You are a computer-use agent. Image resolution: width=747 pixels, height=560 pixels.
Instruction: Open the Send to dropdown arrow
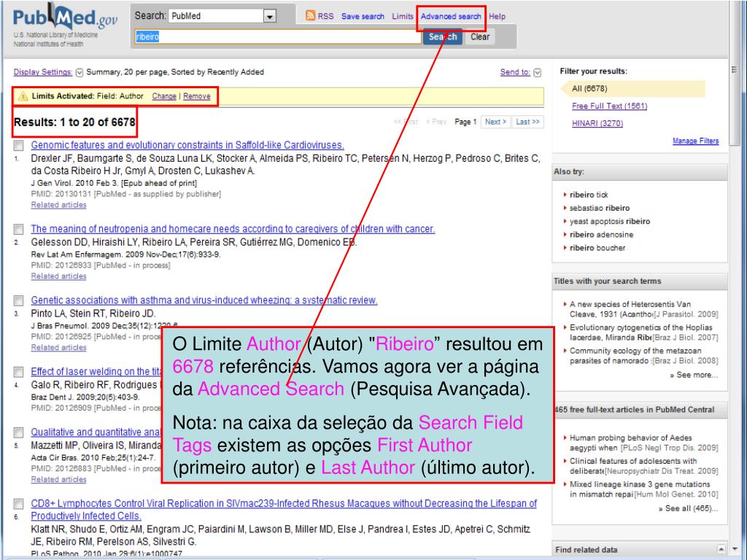coord(538,72)
